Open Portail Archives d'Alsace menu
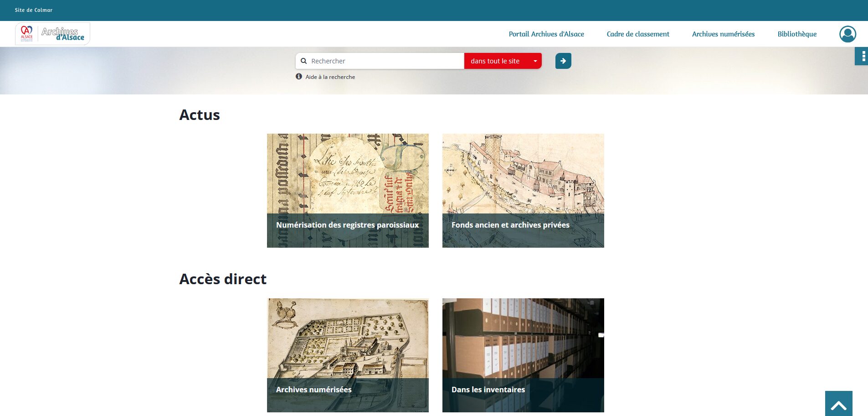Image resolution: width=868 pixels, height=416 pixels. point(546,34)
